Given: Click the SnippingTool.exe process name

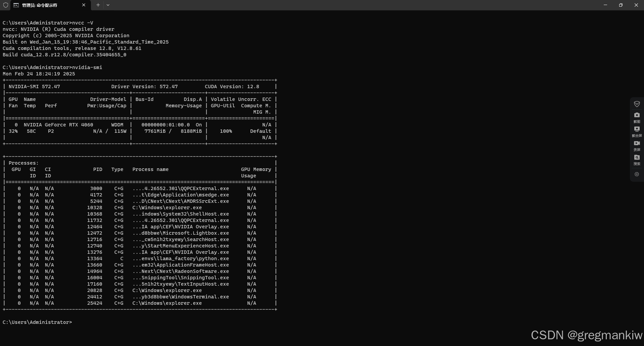Looking at the screenshot, I should (x=181, y=278).
